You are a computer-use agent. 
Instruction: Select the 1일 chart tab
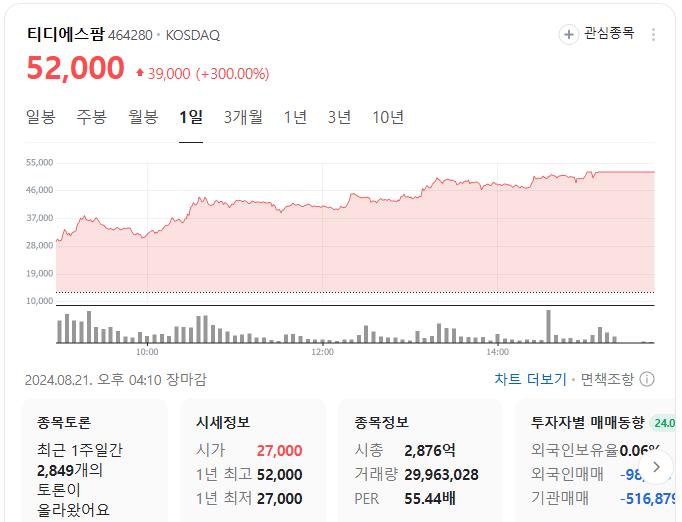(x=191, y=117)
